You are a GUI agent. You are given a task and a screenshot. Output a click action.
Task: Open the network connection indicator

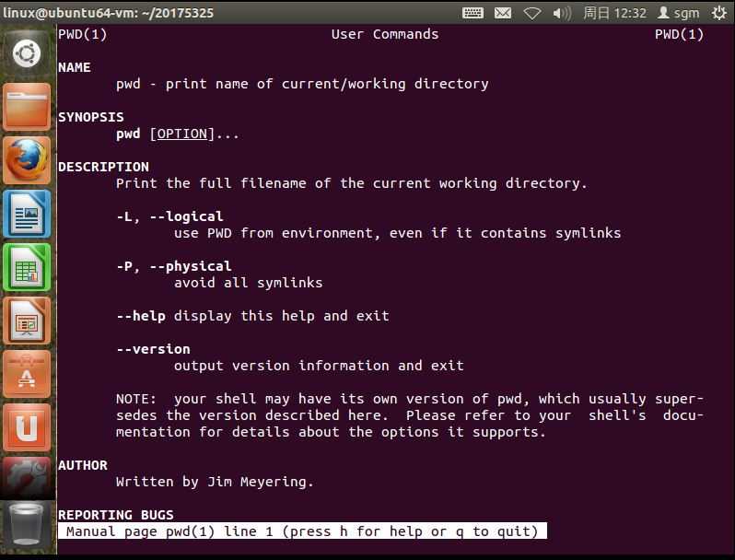tap(532, 13)
